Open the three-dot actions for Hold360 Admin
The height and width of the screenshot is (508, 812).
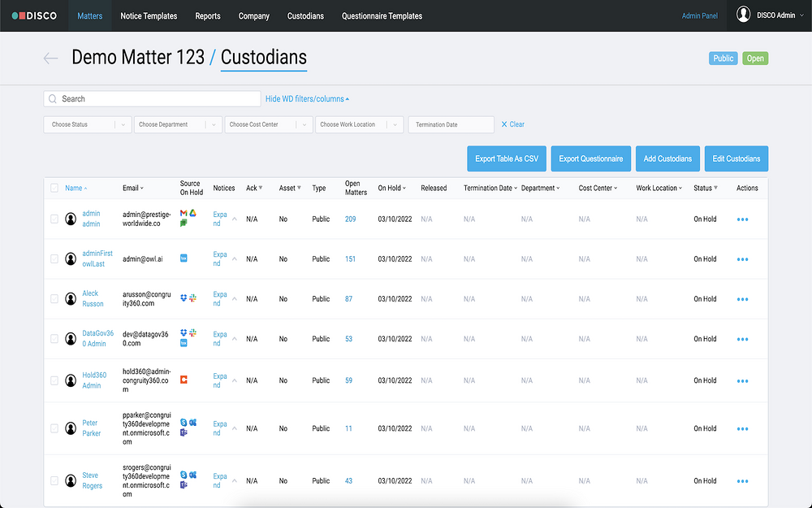[742, 381]
